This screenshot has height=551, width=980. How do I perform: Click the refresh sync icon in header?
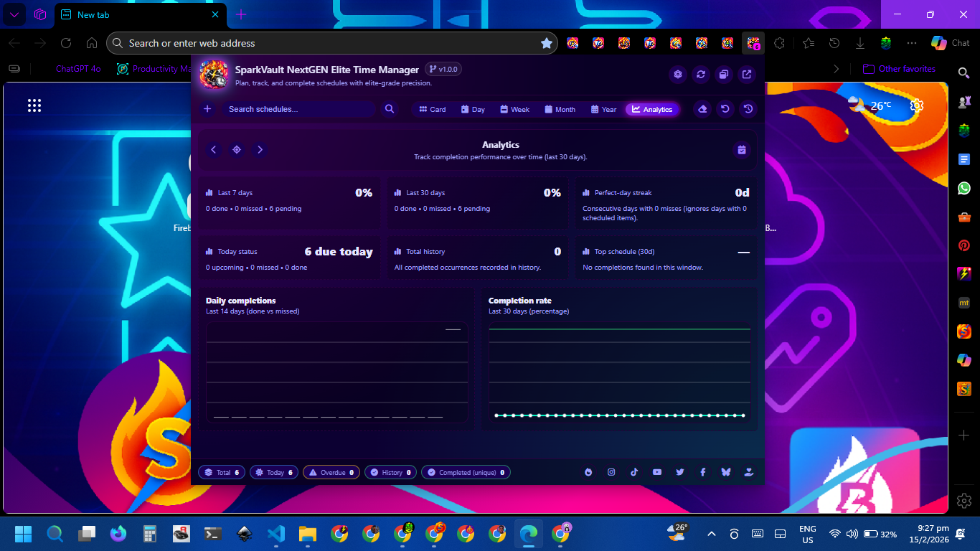point(700,75)
